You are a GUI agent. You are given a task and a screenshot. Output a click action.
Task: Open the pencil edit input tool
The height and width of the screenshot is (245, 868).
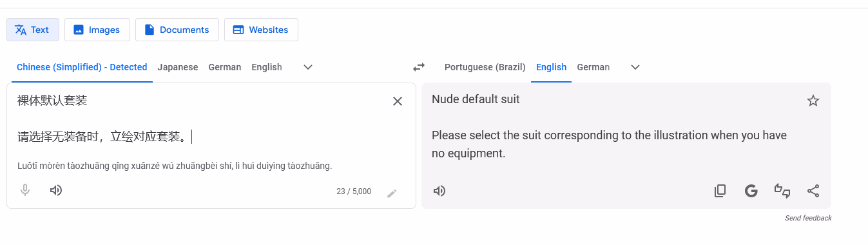pyautogui.click(x=392, y=193)
